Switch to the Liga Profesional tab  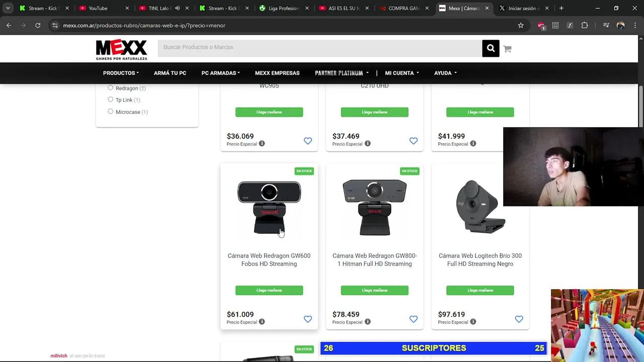point(283,8)
